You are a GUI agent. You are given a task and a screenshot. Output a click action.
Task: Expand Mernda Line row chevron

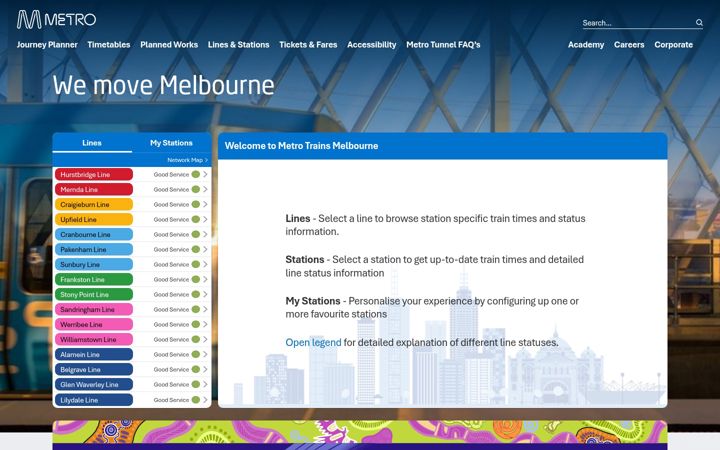click(x=205, y=189)
